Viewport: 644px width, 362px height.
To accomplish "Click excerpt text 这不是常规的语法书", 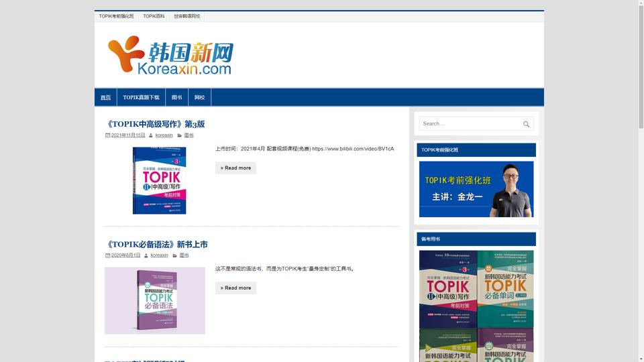I will coord(285,269).
